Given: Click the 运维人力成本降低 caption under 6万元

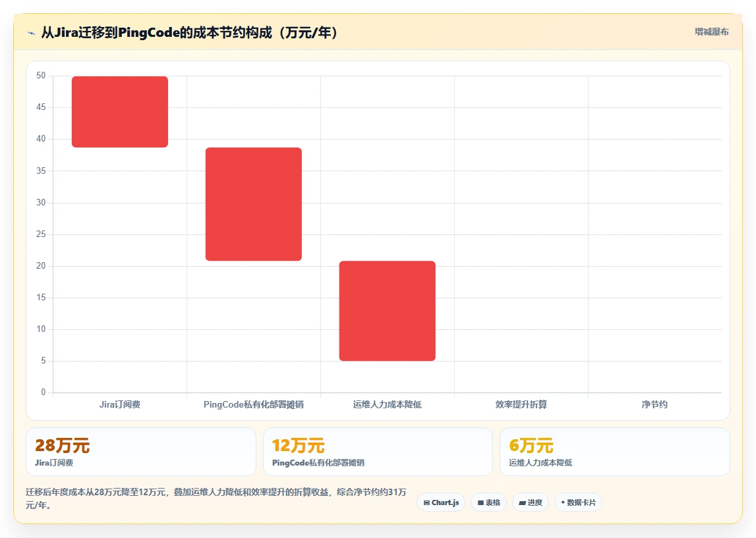Looking at the screenshot, I should click(x=540, y=463).
